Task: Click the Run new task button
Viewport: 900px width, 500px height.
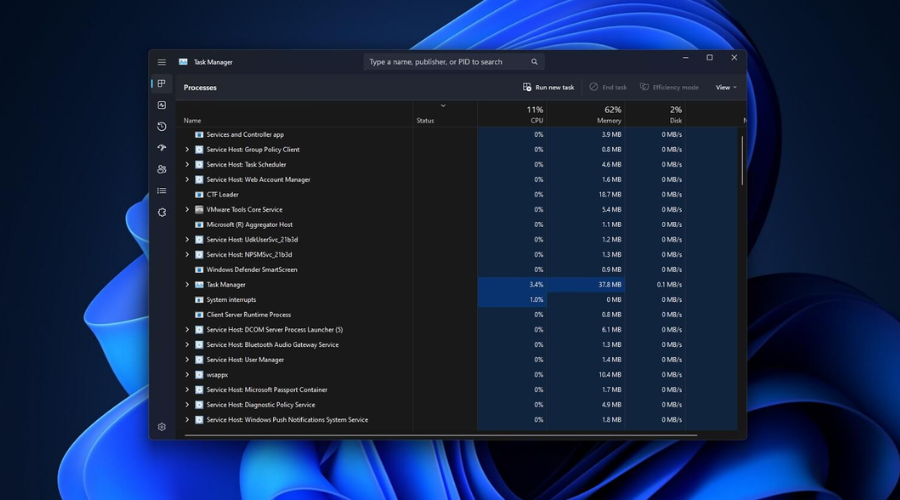Action: [x=548, y=87]
